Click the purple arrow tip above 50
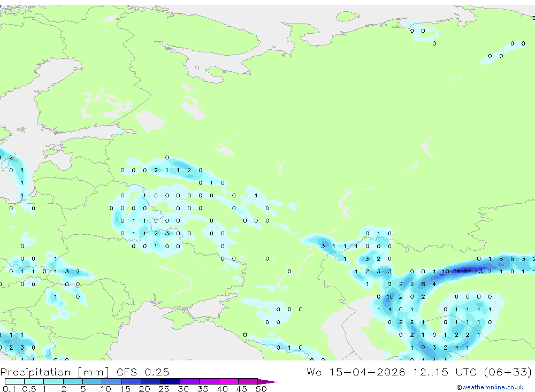Screen dimensions: 535x392 click(x=267, y=381)
